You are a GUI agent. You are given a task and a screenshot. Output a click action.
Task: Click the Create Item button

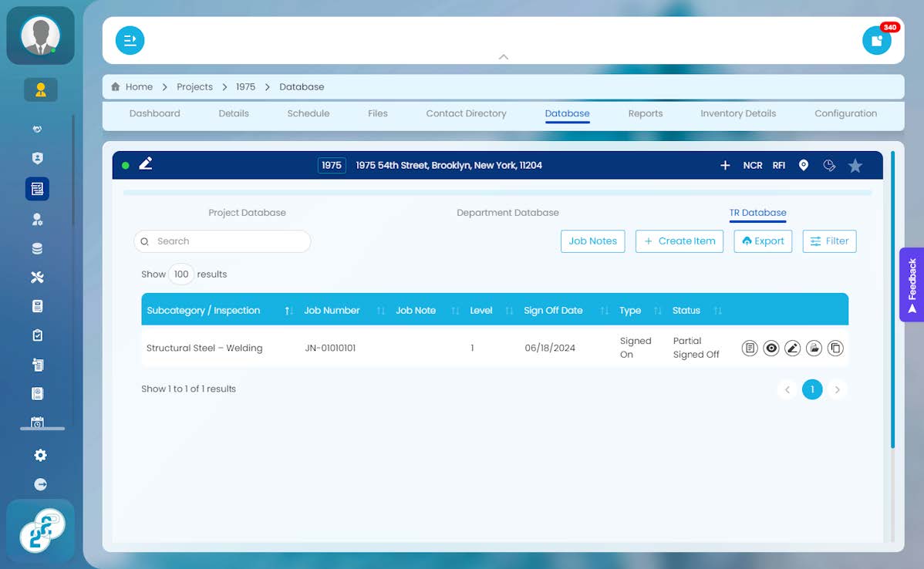[x=680, y=241]
